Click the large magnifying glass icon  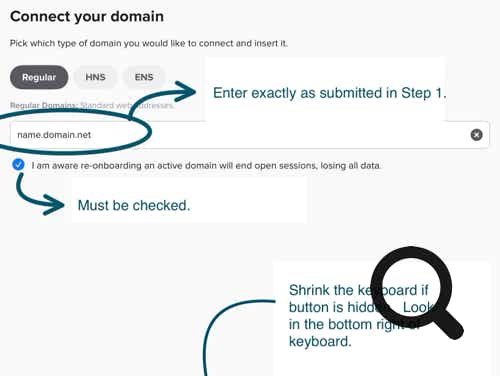[x=417, y=292]
